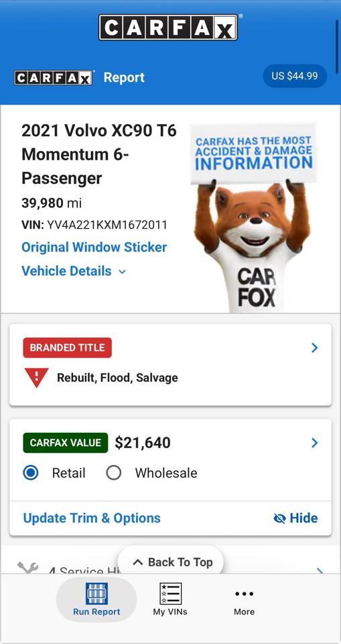The height and width of the screenshot is (644, 341).
Task: Switch to the My VINs tab
Action: tap(170, 599)
